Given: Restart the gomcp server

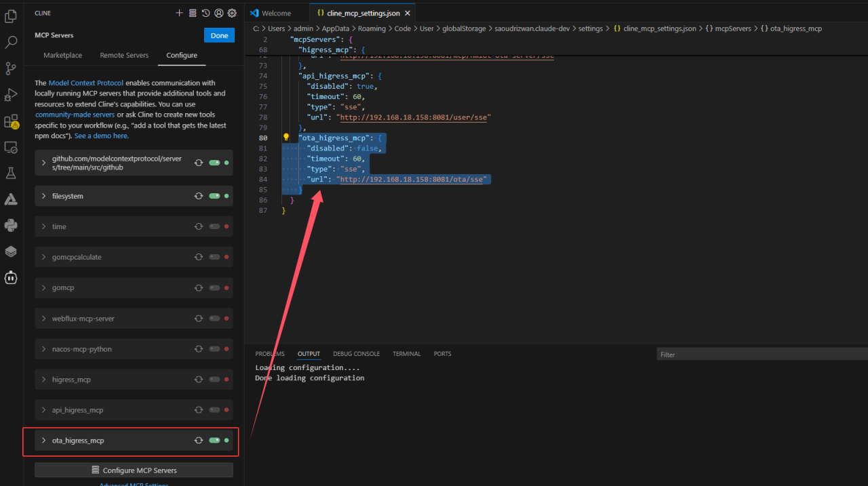Looking at the screenshot, I should (x=199, y=287).
